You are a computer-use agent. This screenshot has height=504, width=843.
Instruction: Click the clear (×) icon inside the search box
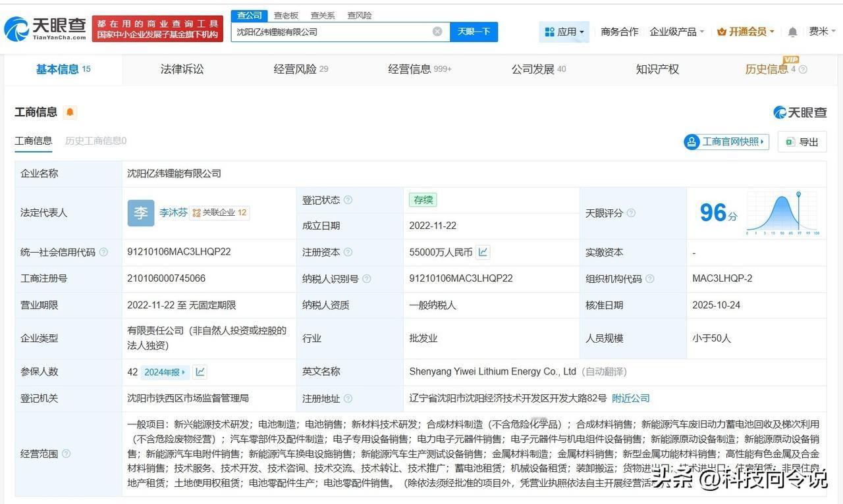437,31
